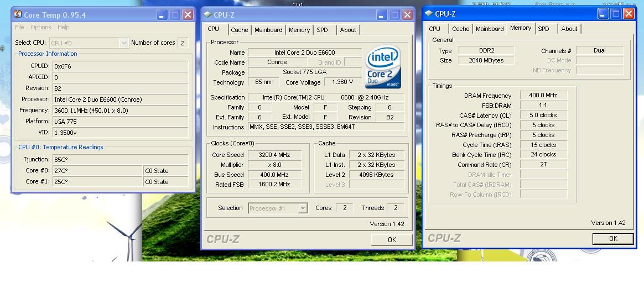Switch to Mainboard tab in middle CPU-Z
This screenshot has height=283, width=644.
(x=268, y=30)
